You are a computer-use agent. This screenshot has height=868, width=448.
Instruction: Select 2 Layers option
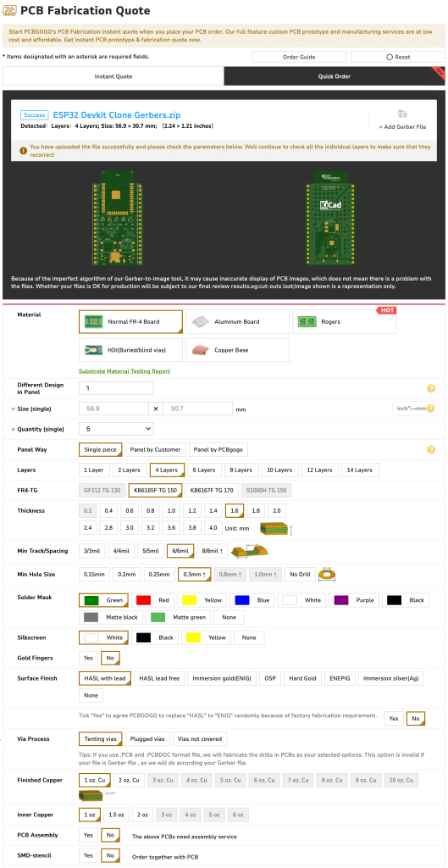[130, 470]
